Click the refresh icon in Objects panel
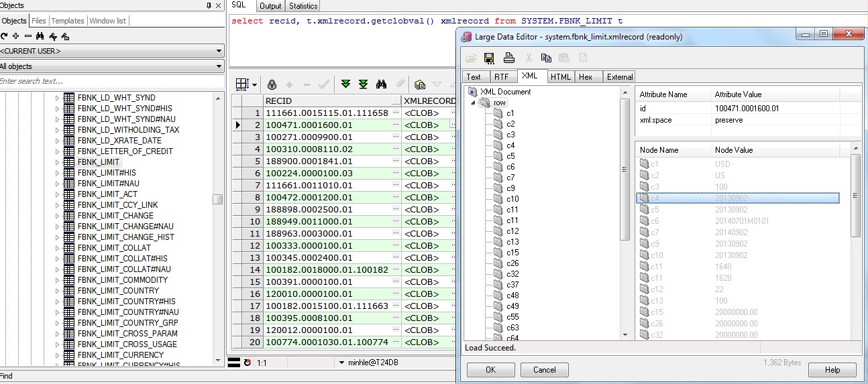 5,36
